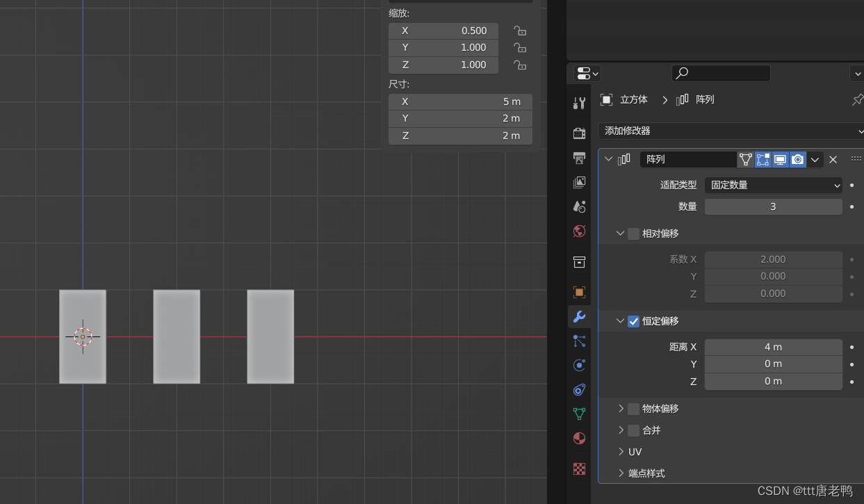
Task: Enable the 相对偏移 checkbox
Action: [x=633, y=234]
